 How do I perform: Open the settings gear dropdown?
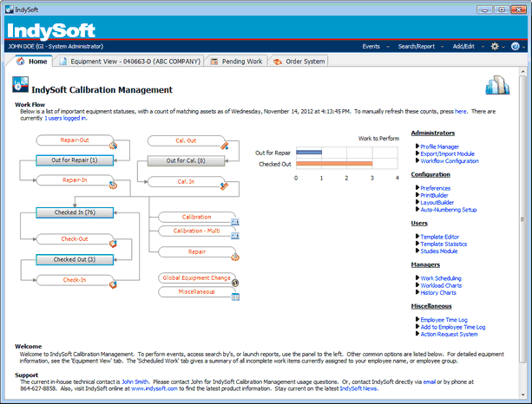pos(496,46)
